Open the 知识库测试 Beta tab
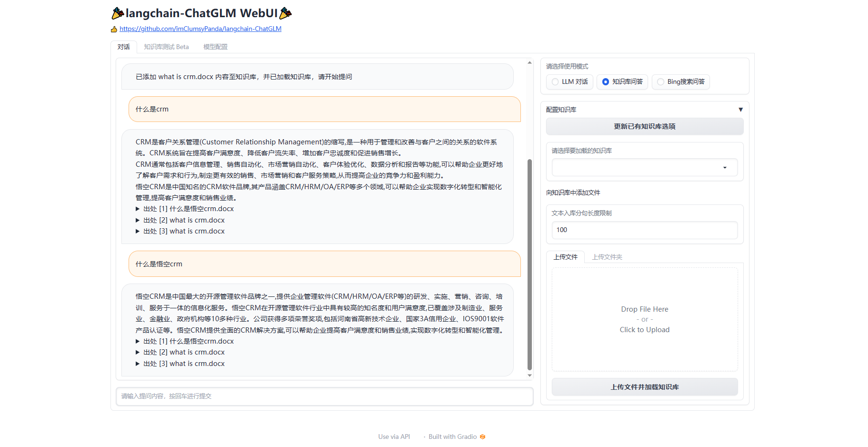The image size is (868, 447). [x=166, y=47]
